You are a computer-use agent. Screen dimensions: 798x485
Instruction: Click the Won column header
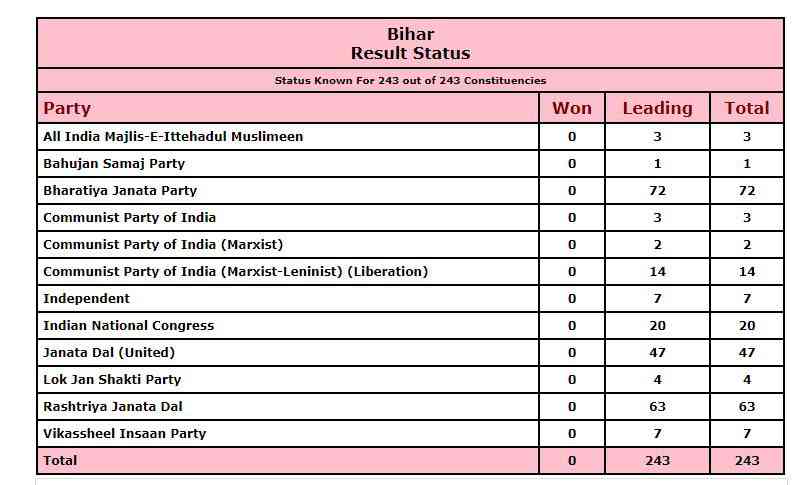tap(571, 108)
